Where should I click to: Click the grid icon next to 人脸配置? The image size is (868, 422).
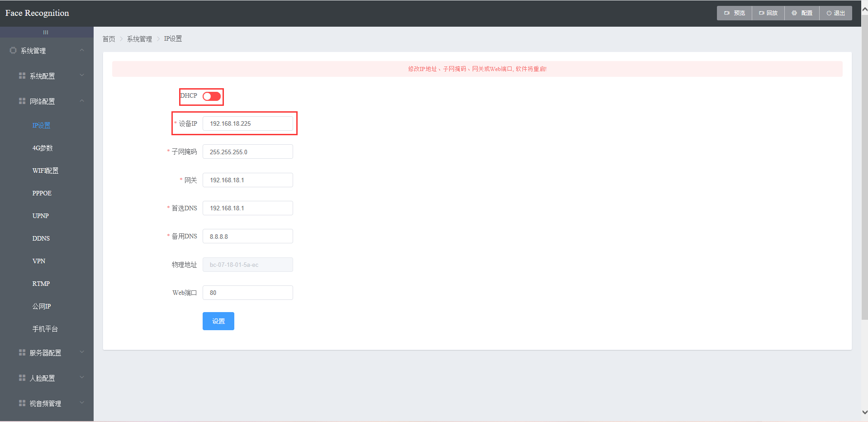click(x=22, y=378)
